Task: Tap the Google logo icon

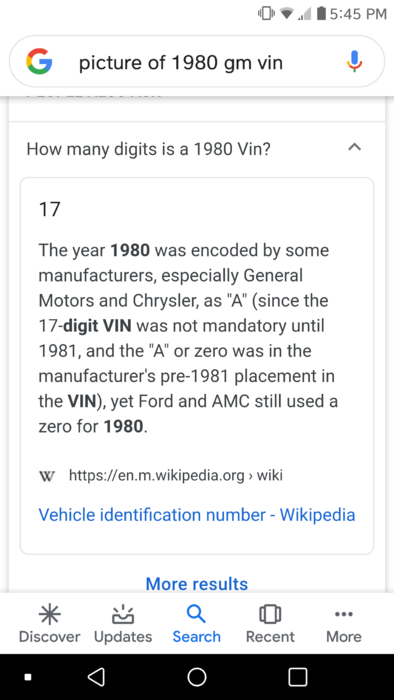Action: coord(39,62)
